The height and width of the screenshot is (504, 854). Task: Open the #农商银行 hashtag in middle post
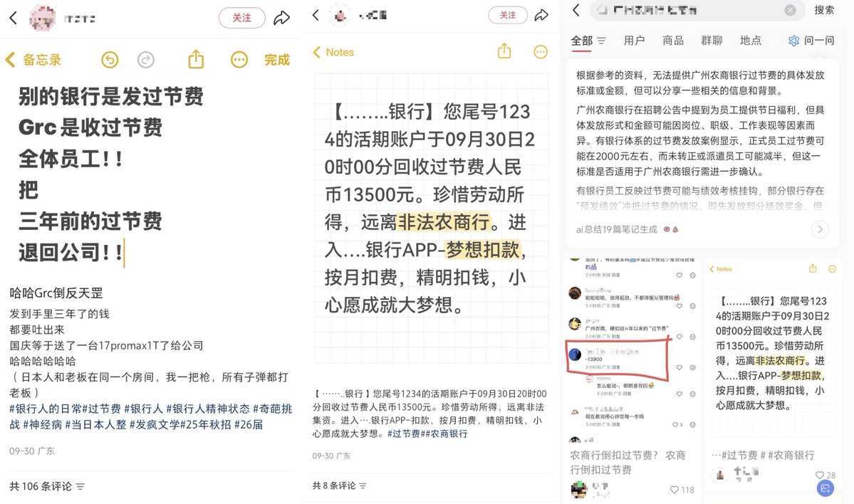(445, 434)
